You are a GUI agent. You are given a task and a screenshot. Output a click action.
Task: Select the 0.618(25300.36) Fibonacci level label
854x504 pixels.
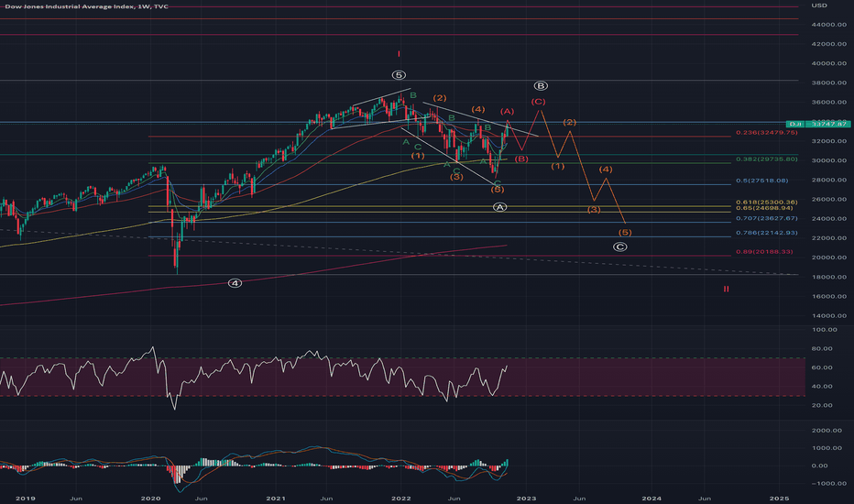[x=766, y=203]
